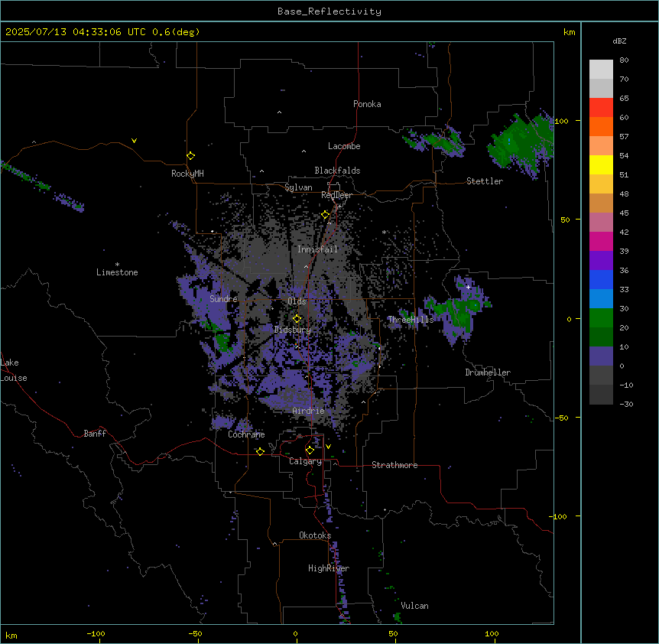Click the Drumheller label
Viewport: 659px width, 644px height.
click(x=488, y=372)
